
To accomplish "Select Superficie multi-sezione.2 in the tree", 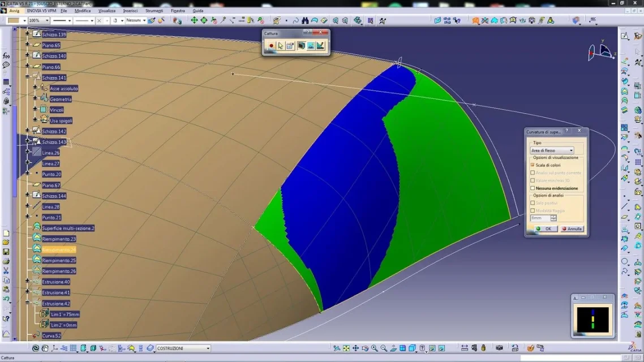I will pos(68,228).
